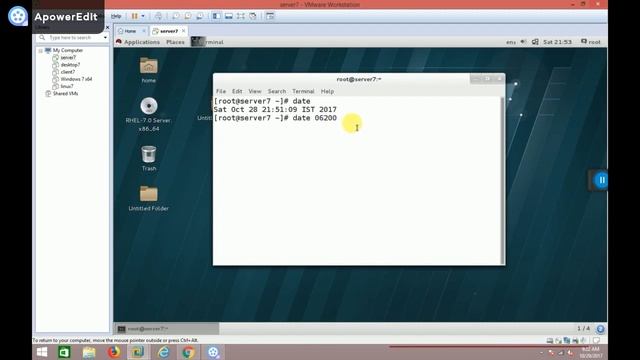
Task: Launch Google Chrome from taskbar
Action: coord(188,352)
